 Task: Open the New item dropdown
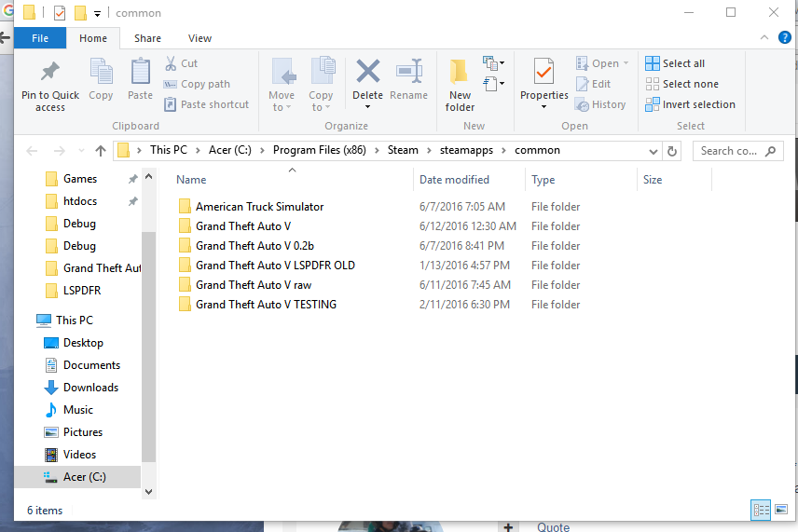point(494,63)
